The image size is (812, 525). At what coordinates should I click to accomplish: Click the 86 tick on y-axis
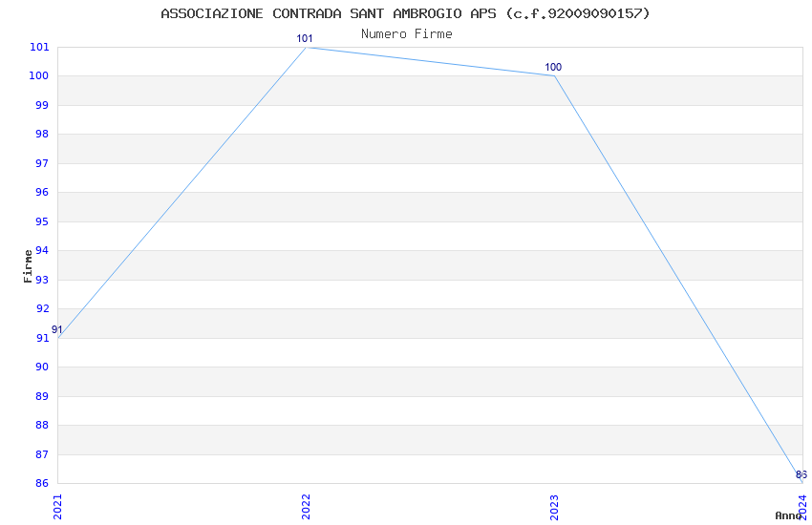(42, 483)
